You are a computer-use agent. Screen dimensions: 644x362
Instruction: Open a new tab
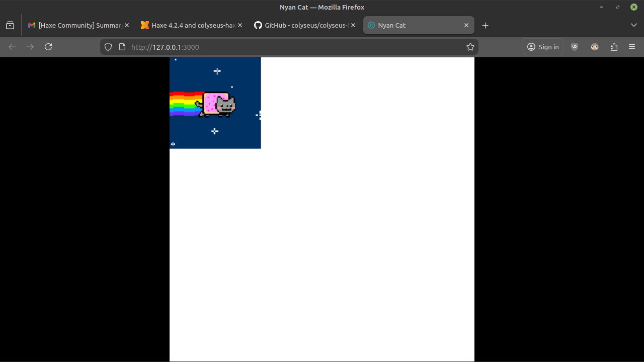tap(485, 25)
